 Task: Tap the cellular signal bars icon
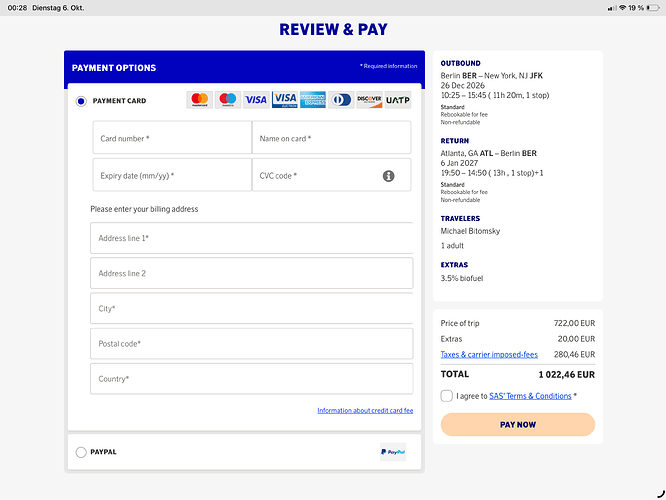tap(612, 8)
